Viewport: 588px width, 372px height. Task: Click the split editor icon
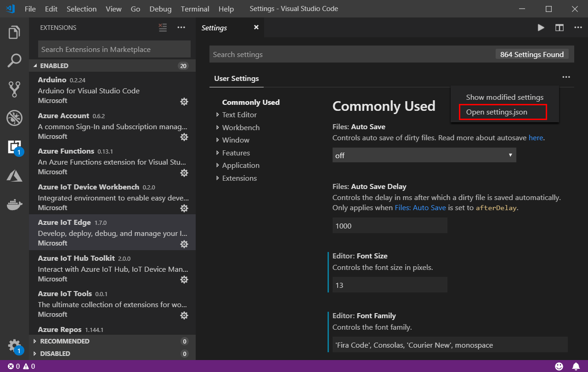click(559, 28)
